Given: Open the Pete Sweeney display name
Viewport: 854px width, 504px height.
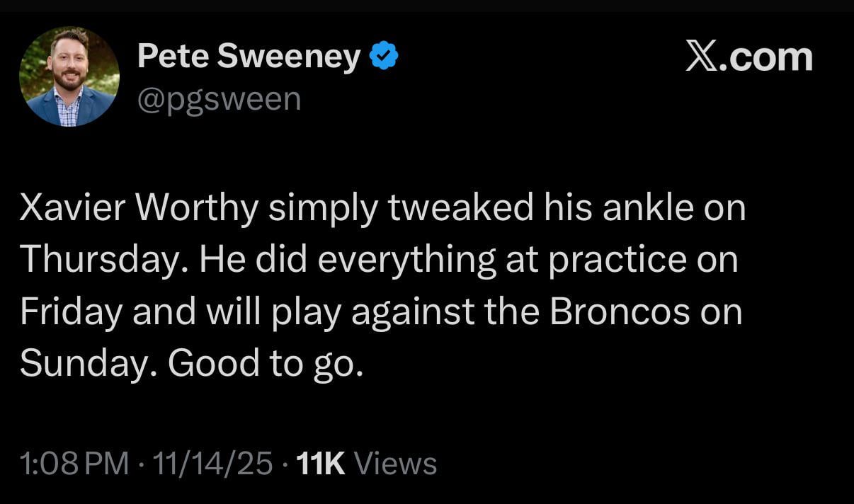Looking at the screenshot, I should [249, 55].
